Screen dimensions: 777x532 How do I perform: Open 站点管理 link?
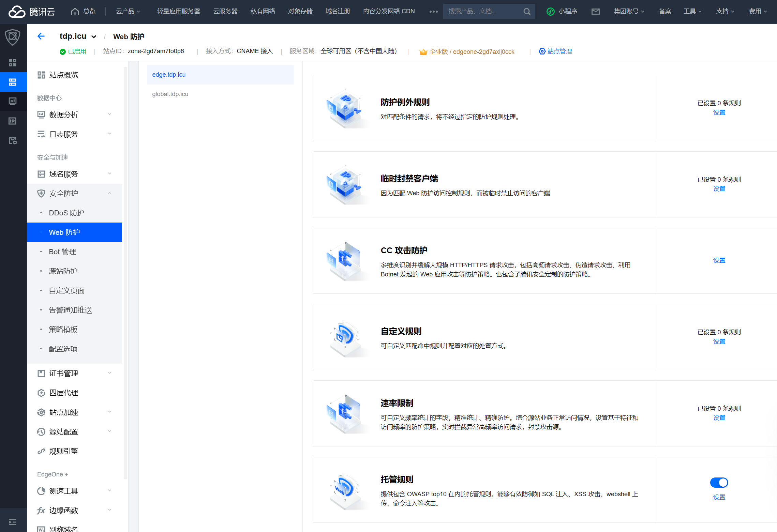point(559,51)
